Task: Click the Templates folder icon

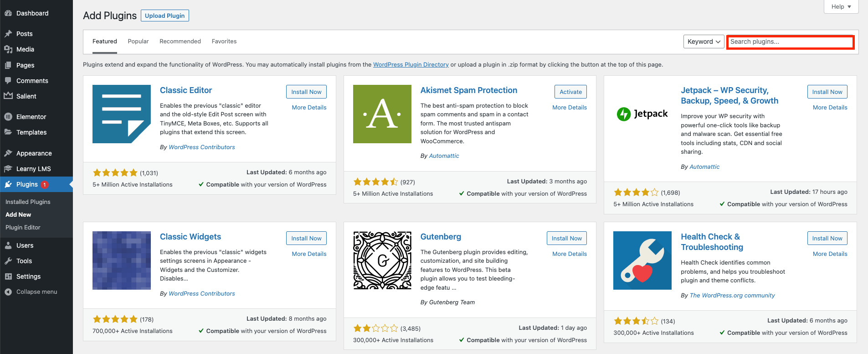Action: pyautogui.click(x=8, y=132)
